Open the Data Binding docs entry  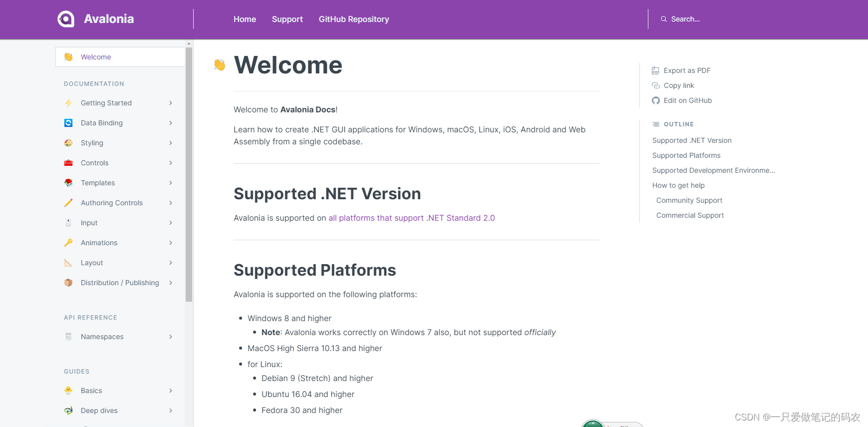point(102,123)
